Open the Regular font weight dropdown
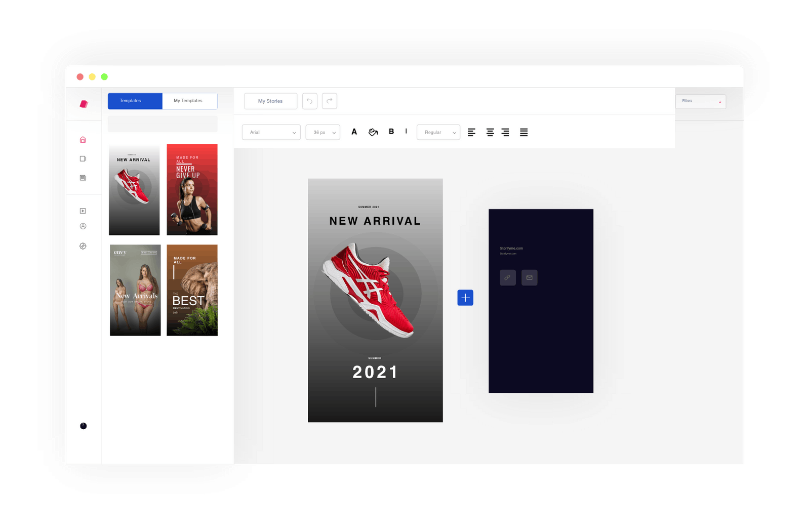Image resolution: width=810 pixels, height=532 pixels. point(438,132)
